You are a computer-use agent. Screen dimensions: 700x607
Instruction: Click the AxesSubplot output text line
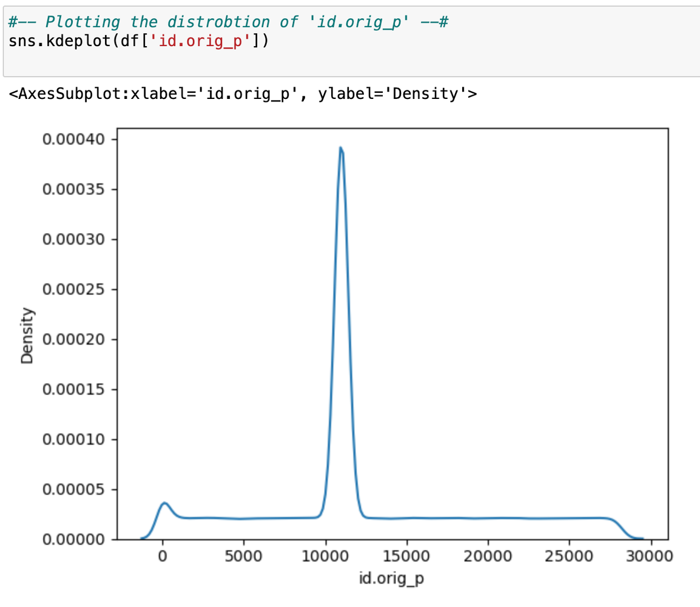point(243,94)
